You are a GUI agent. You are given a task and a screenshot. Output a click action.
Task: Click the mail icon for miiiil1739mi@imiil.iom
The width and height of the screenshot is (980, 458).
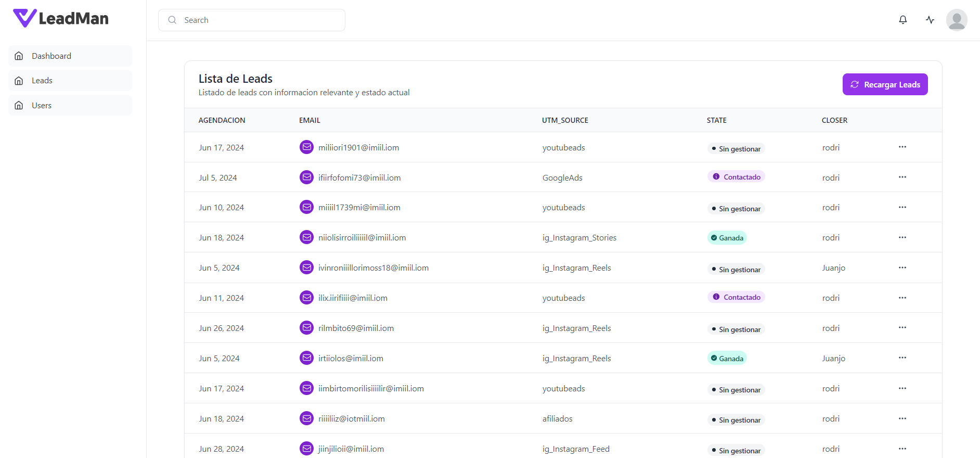point(307,207)
